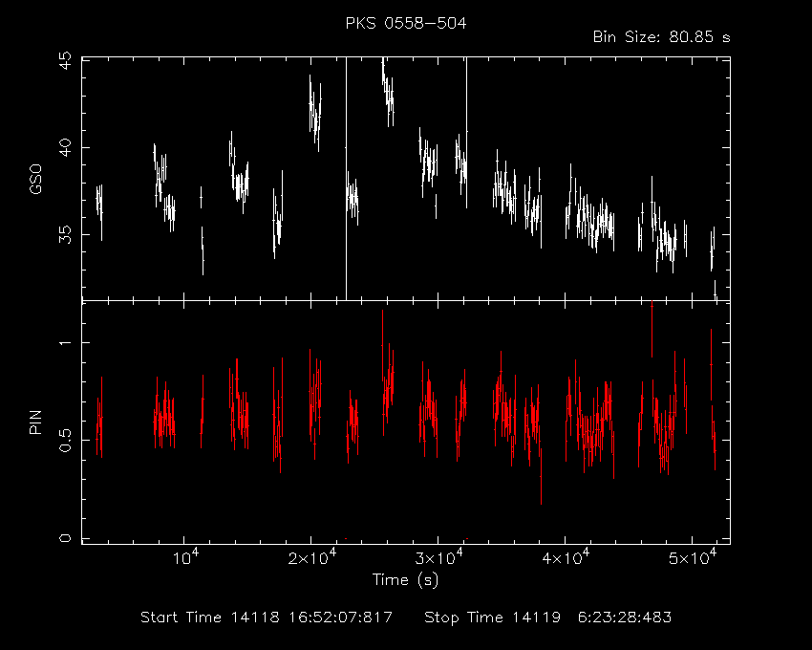The width and height of the screenshot is (812, 650).
Task: Click the Stop Time 14119 6:23:28:483 text
Action: 548,617
